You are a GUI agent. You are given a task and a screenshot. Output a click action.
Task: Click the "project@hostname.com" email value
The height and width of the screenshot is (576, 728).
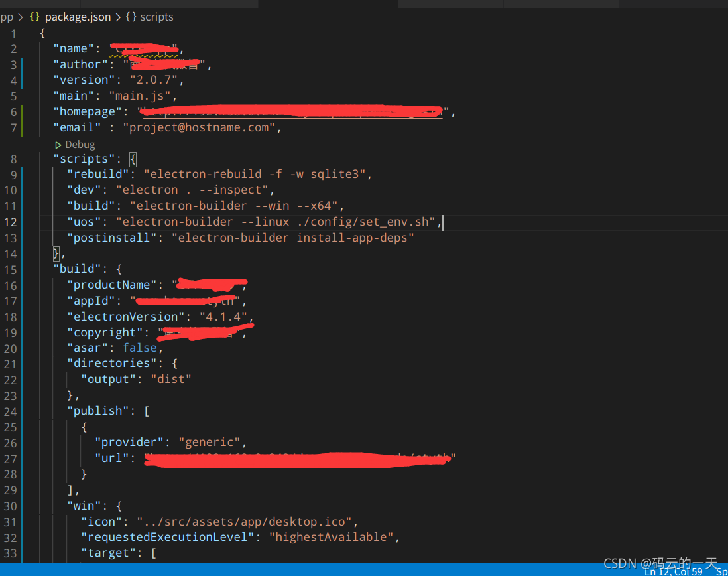pyautogui.click(x=199, y=127)
